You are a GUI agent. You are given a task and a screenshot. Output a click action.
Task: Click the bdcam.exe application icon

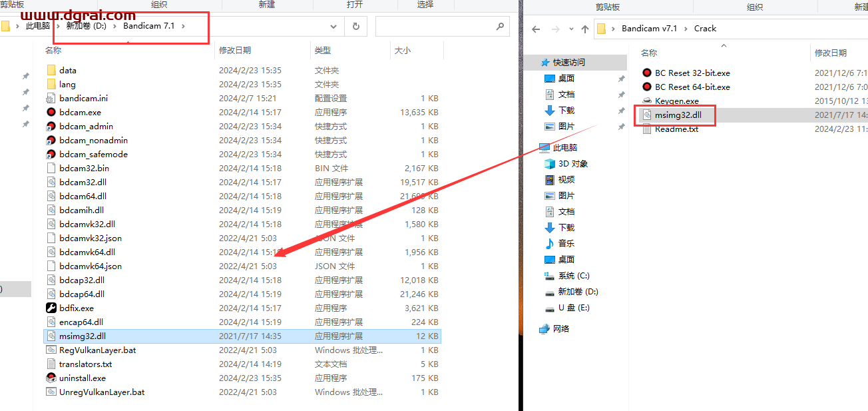(51, 112)
